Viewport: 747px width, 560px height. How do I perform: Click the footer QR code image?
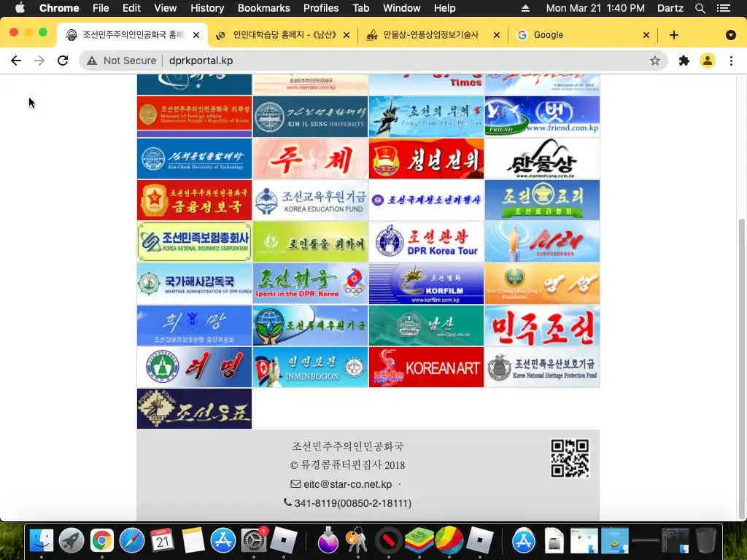coord(570,458)
